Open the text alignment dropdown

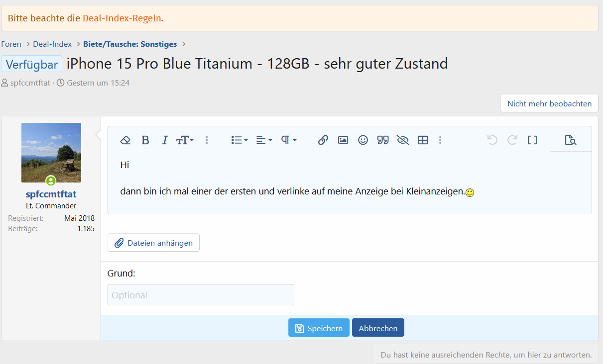264,140
